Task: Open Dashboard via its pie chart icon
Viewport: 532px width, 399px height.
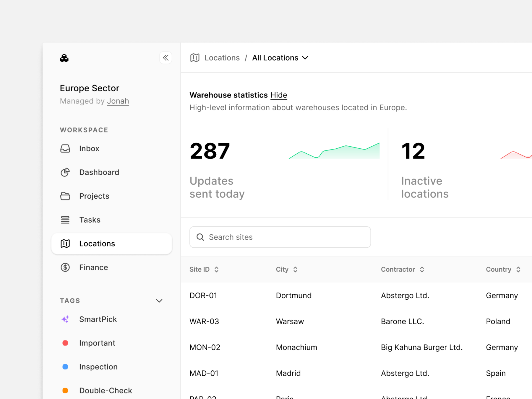Action: (65, 172)
